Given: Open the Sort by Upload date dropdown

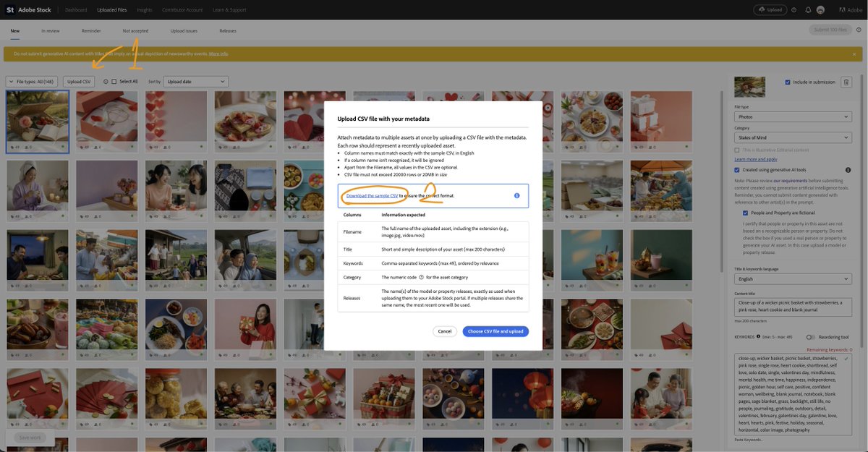Looking at the screenshot, I should click(195, 82).
